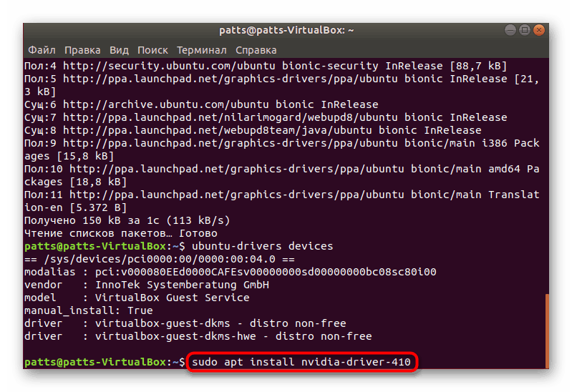Screen dimensions: 572x392
Task: Click the 'Получено 150 kB' line
Action: [x=127, y=220]
